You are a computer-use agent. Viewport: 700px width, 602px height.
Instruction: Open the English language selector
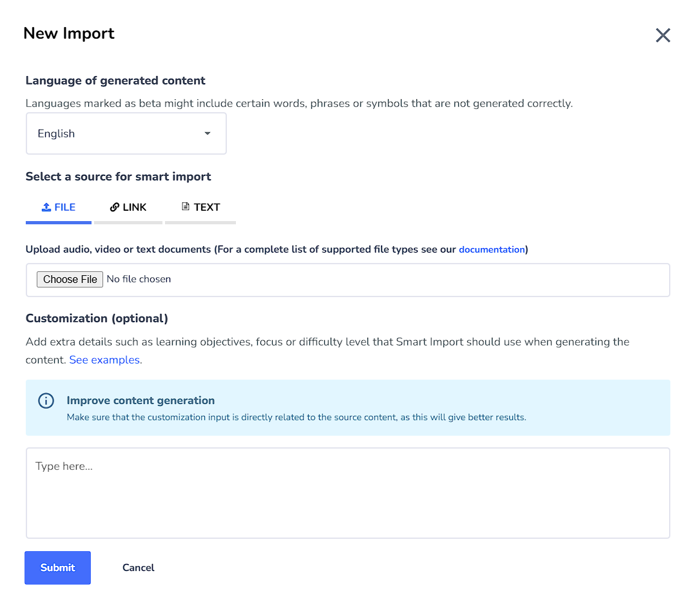click(126, 133)
